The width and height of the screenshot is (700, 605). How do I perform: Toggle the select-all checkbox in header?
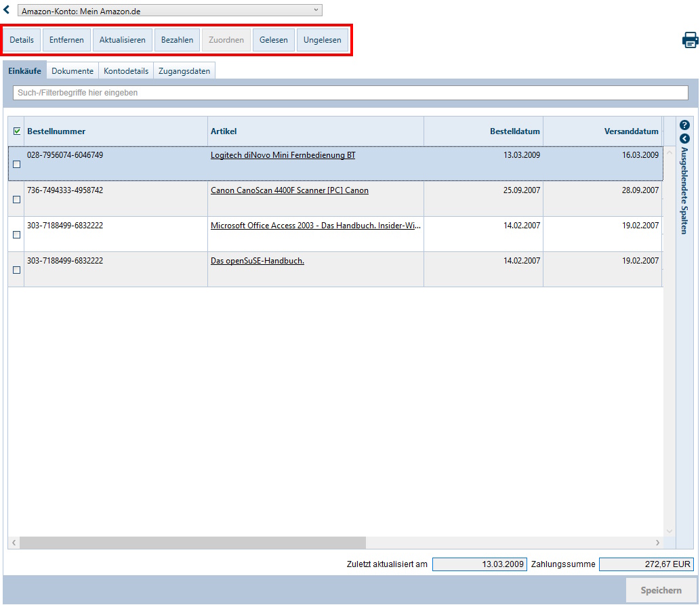click(x=17, y=131)
